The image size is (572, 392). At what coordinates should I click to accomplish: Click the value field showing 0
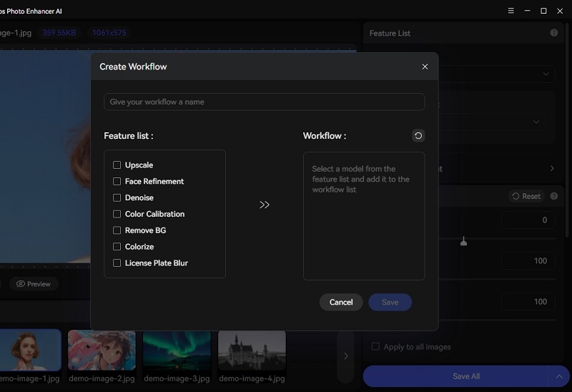(x=528, y=220)
